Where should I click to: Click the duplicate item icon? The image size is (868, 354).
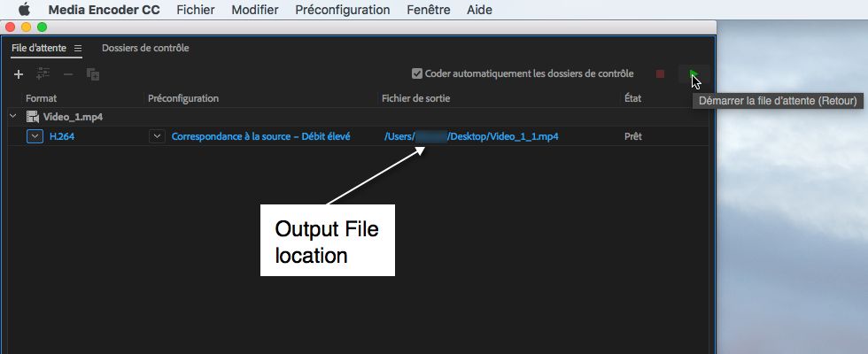click(92, 74)
